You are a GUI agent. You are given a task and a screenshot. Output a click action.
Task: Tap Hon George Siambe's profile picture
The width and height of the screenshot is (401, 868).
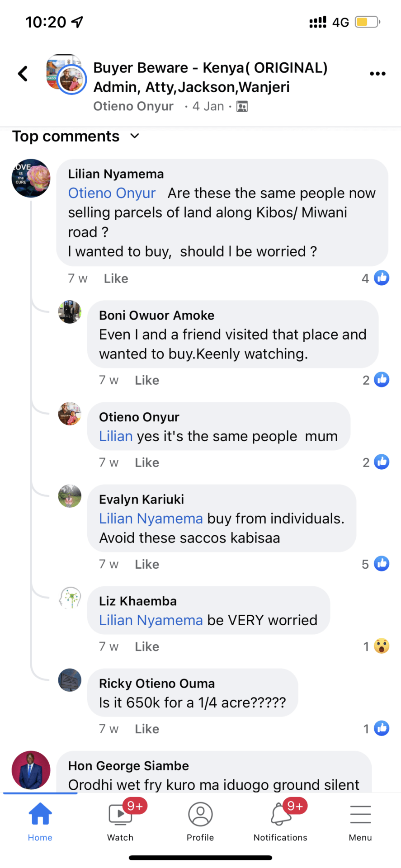pyautogui.click(x=31, y=770)
